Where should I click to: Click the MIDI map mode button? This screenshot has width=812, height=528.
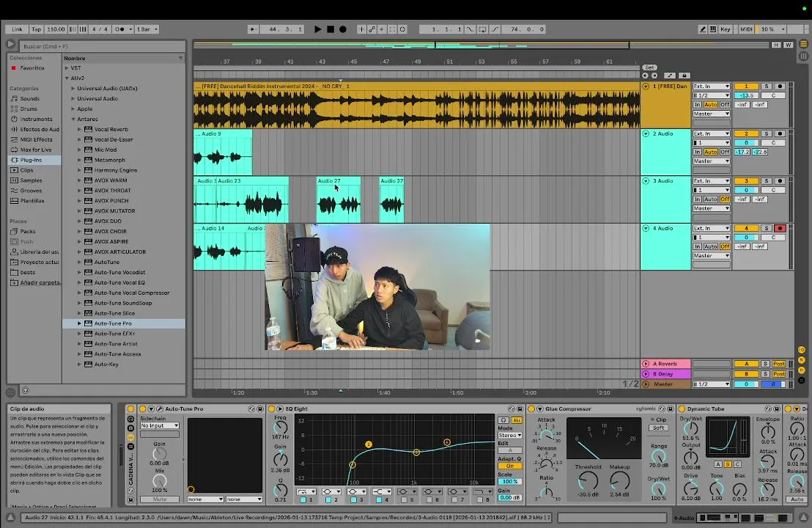pos(746,29)
